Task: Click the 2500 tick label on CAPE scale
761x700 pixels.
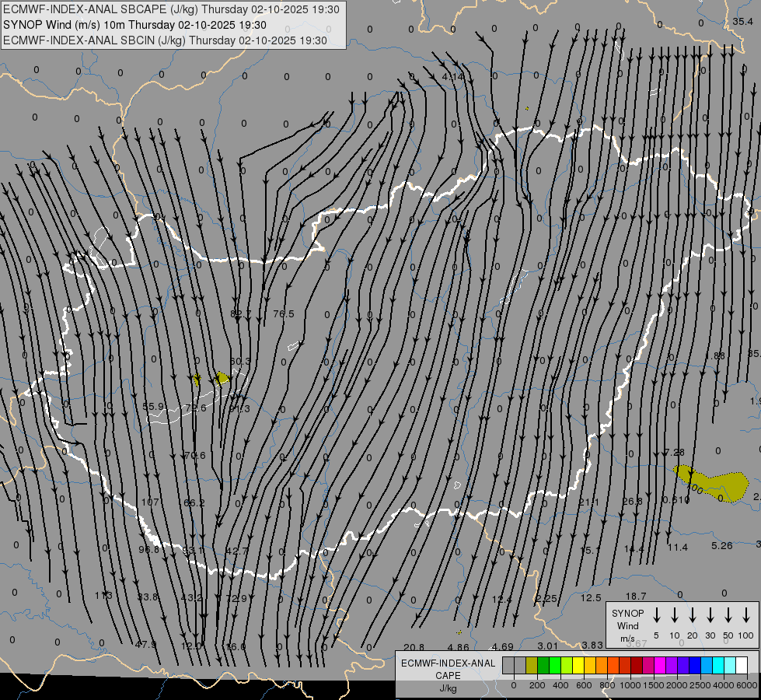Action: tap(700, 685)
